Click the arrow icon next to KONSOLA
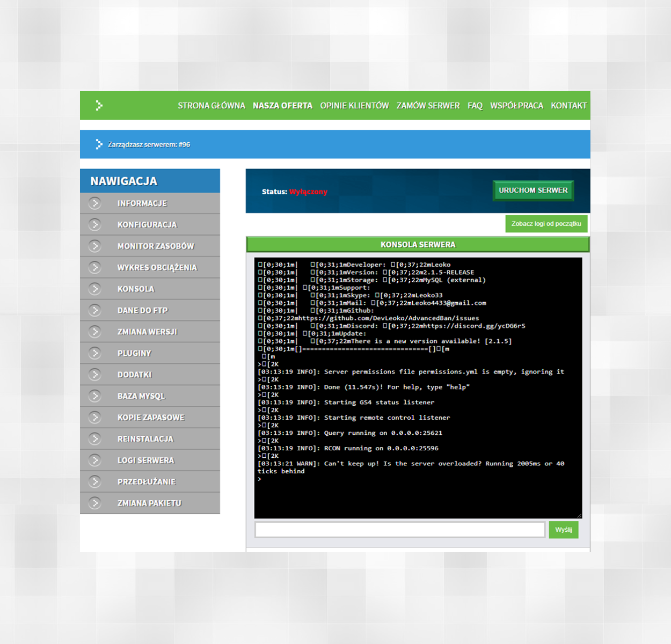The width and height of the screenshot is (671, 644). [x=95, y=289]
